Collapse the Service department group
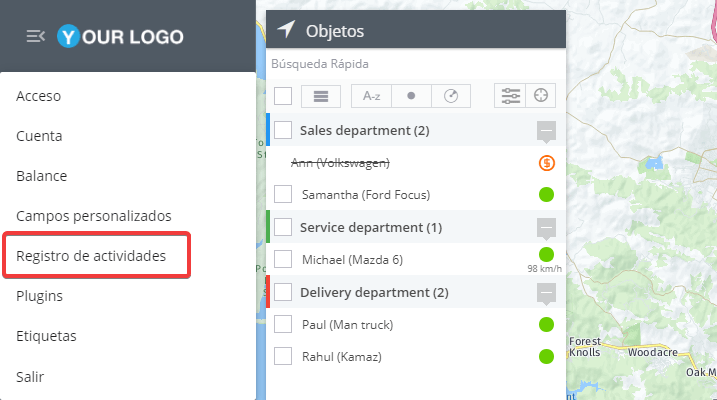 546,228
